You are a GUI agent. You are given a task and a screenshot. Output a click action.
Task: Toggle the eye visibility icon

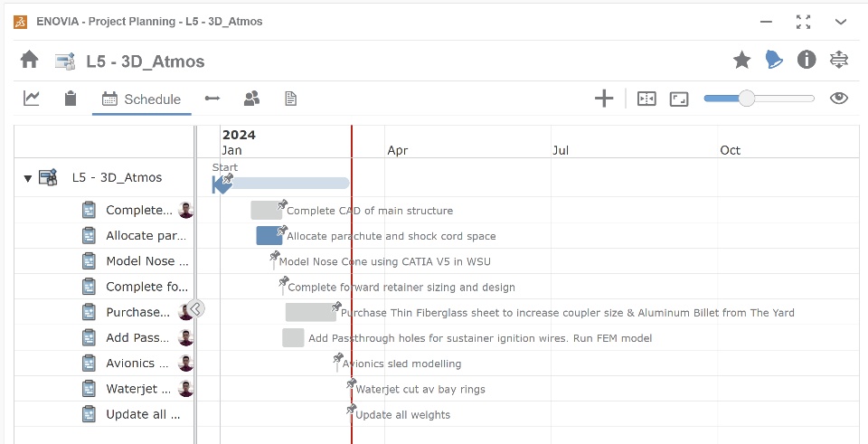coord(839,99)
